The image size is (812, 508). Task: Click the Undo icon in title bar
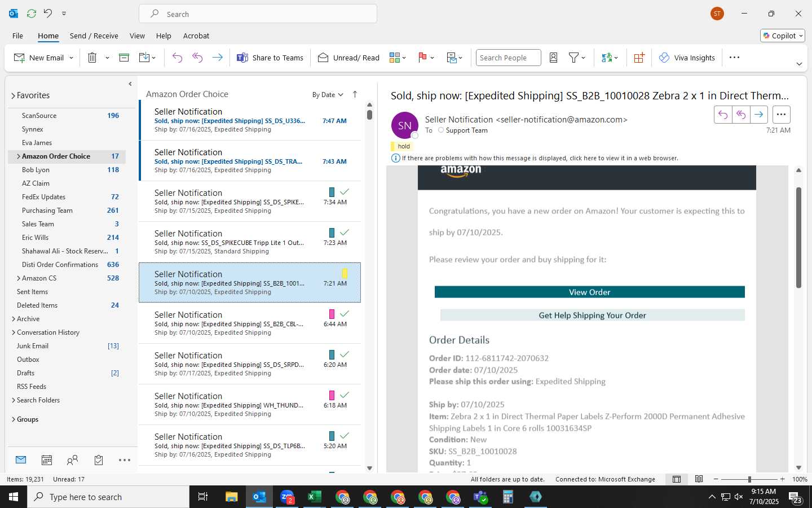[x=48, y=14]
